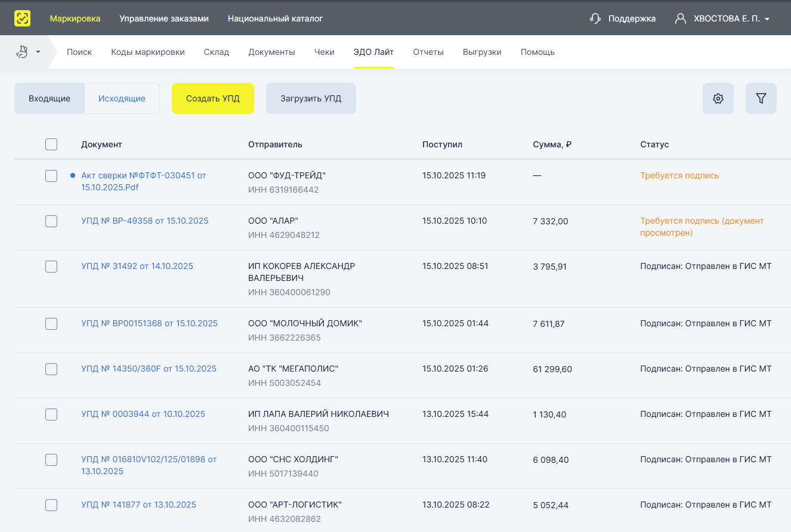Viewport: 791px width, 532px height.
Task: Open УПД № ВР-49358 от 15.10.2025
Action: (x=145, y=221)
